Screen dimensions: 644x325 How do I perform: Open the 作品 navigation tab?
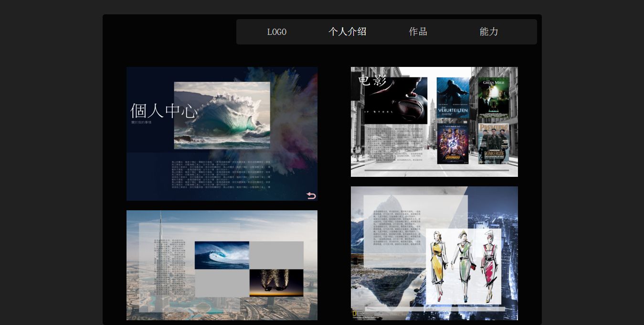(x=418, y=32)
